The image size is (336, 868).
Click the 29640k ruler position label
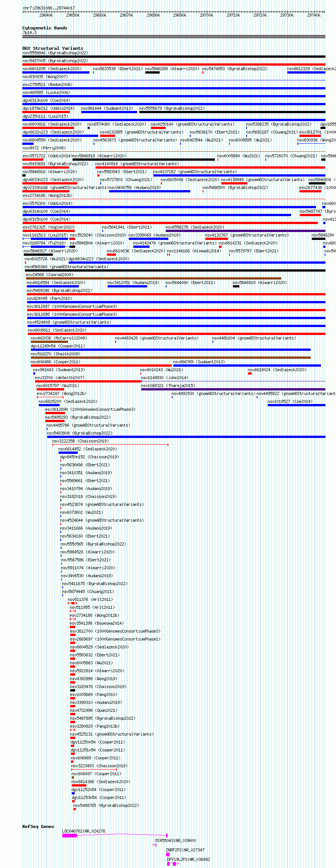pyautogui.click(x=46, y=15)
